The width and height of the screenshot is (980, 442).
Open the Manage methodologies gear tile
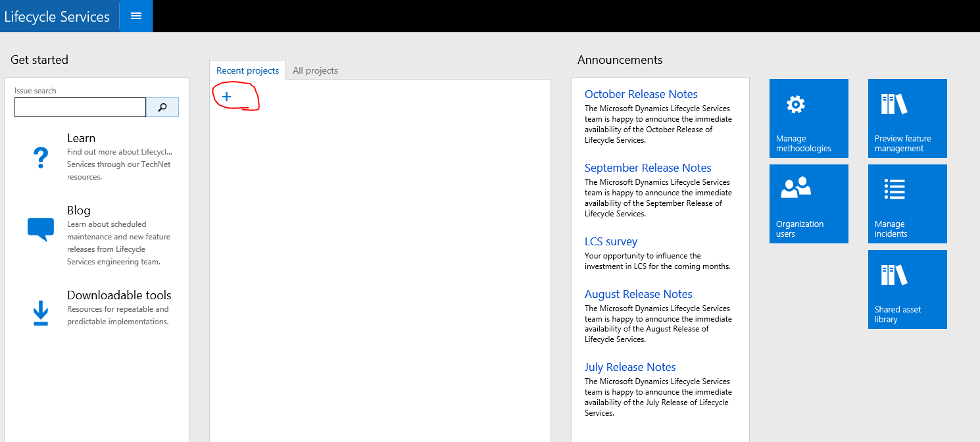click(809, 118)
